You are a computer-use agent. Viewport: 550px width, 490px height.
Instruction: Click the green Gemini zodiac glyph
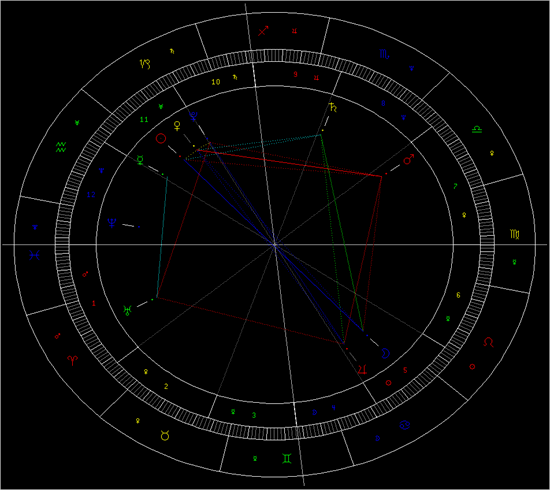pyautogui.click(x=287, y=458)
